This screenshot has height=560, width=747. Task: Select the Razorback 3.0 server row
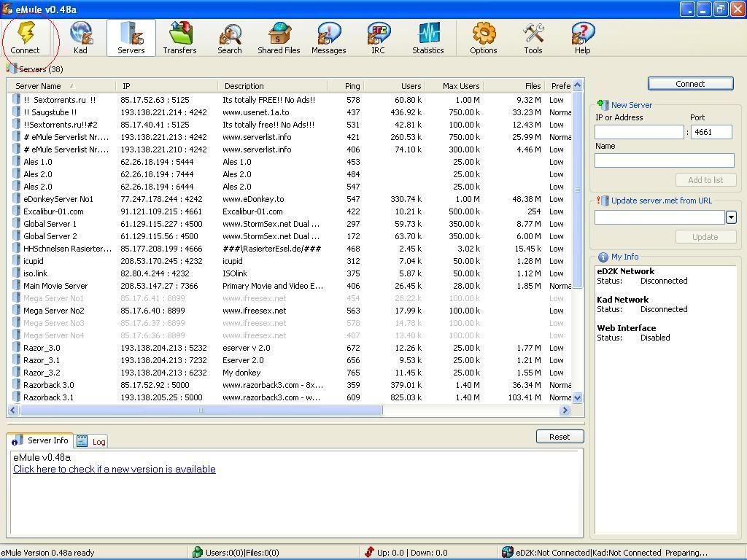49,385
